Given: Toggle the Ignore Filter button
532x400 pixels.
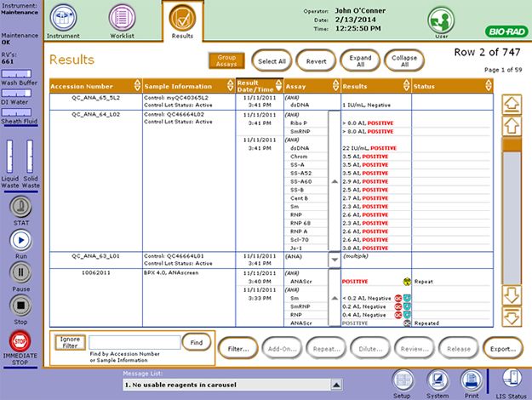Looking at the screenshot, I should [67, 343].
